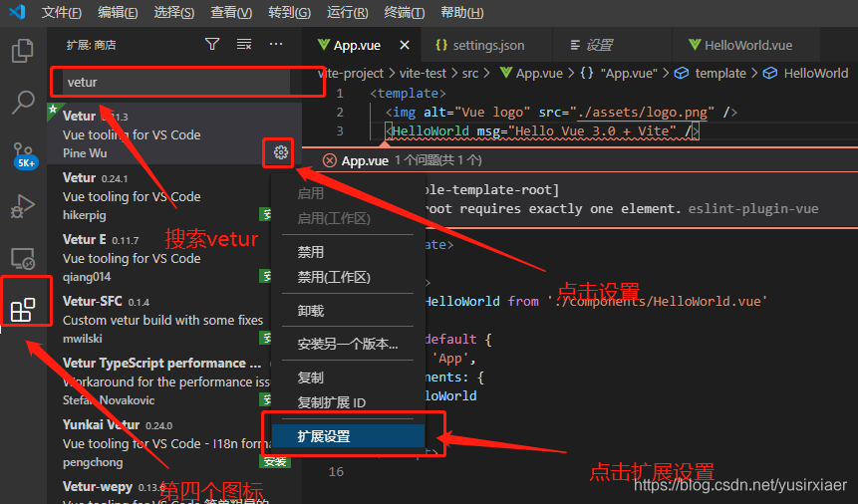Open the 查看(V) menu
Viewport: 858px width, 504px height.
231,12
